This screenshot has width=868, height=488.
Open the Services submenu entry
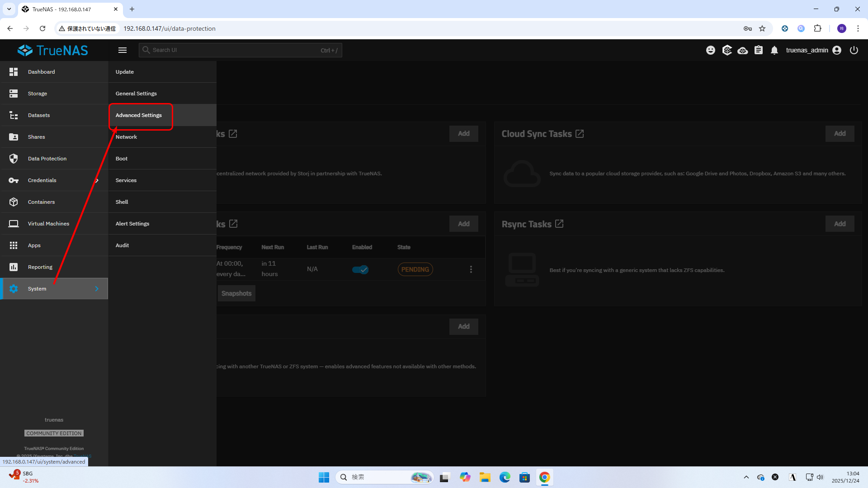point(126,180)
